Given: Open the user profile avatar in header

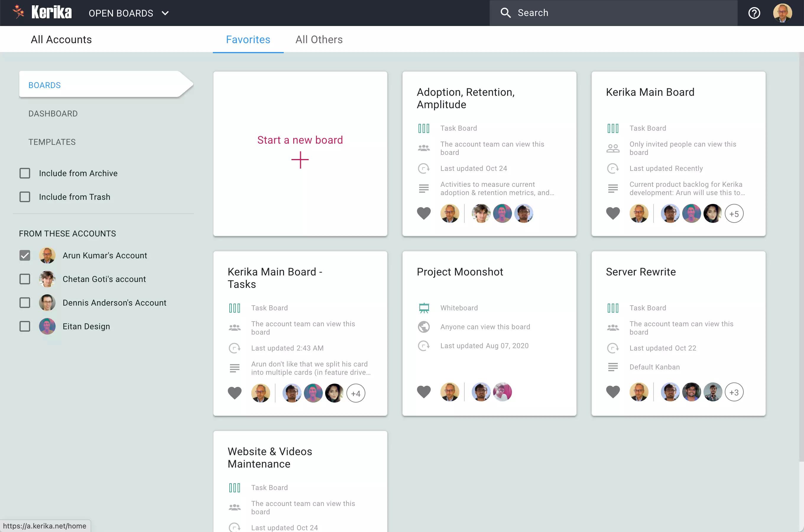Looking at the screenshot, I should tap(782, 13).
